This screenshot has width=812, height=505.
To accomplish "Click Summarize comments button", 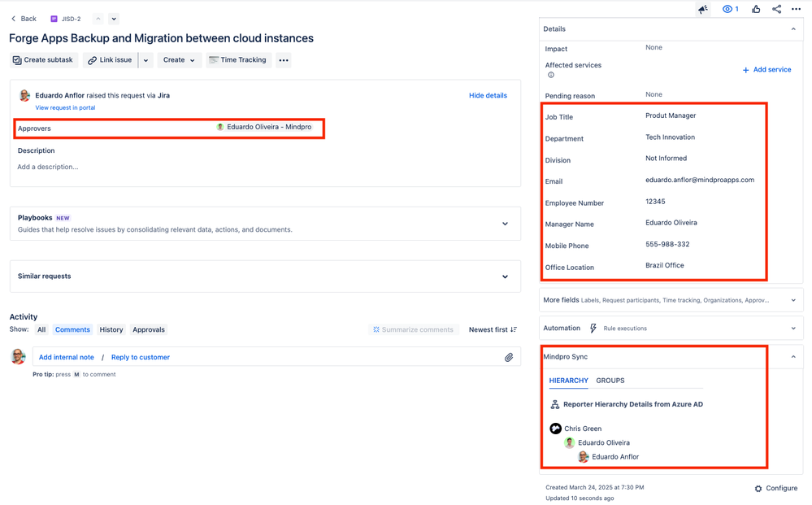I will point(413,330).
